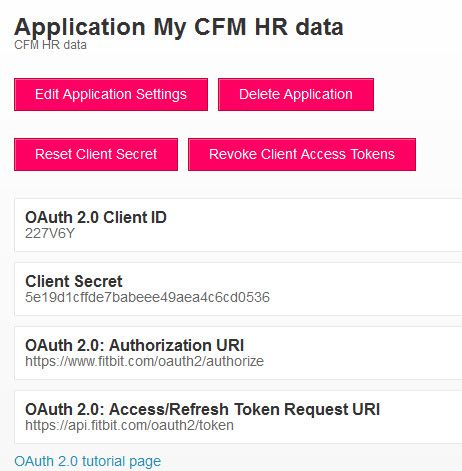Image resolution: width=462 pixels, height=471 pixels.
Task: Click the CFM HR data subtitle
Action: (x=50, y=45)
